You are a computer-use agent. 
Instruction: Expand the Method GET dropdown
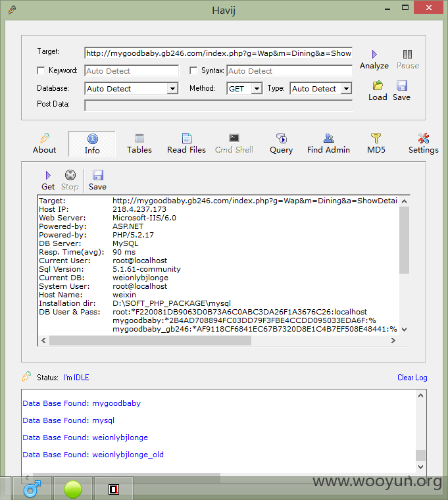click(257, 88)
